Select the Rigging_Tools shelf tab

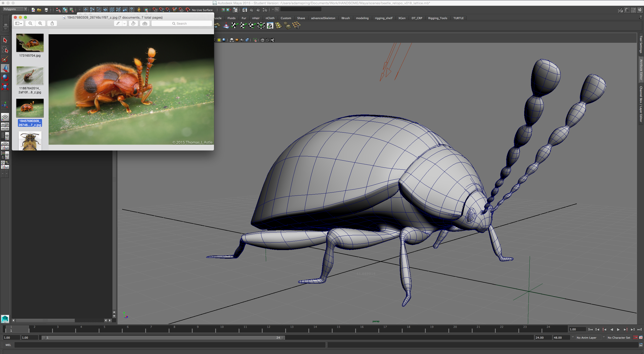(x=438, y=18)
